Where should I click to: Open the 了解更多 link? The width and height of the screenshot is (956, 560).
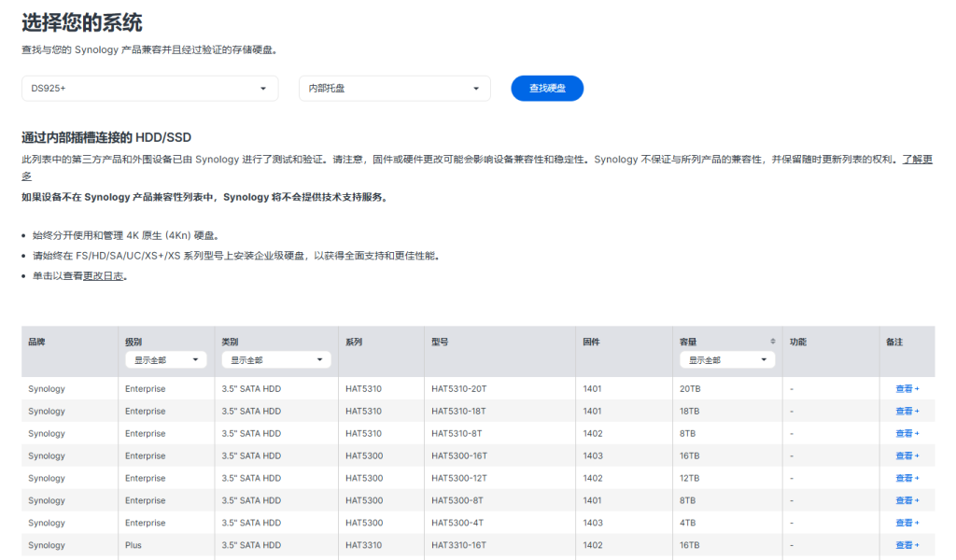(x=917, y=160)
